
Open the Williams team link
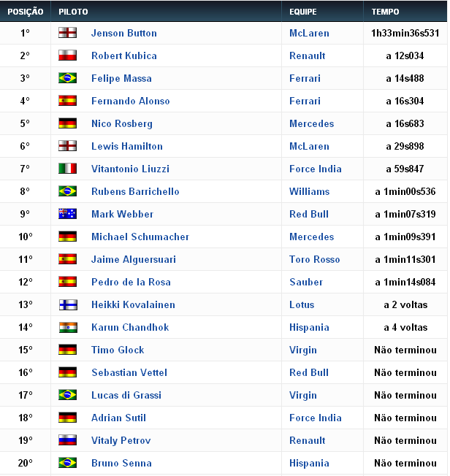pos(309,191)
